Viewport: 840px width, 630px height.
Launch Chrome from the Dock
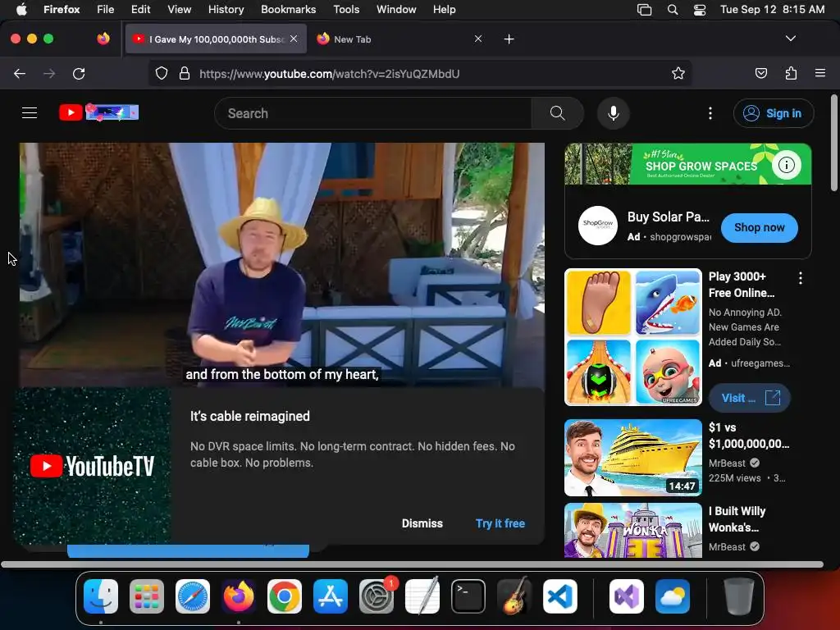click(285, 596)
